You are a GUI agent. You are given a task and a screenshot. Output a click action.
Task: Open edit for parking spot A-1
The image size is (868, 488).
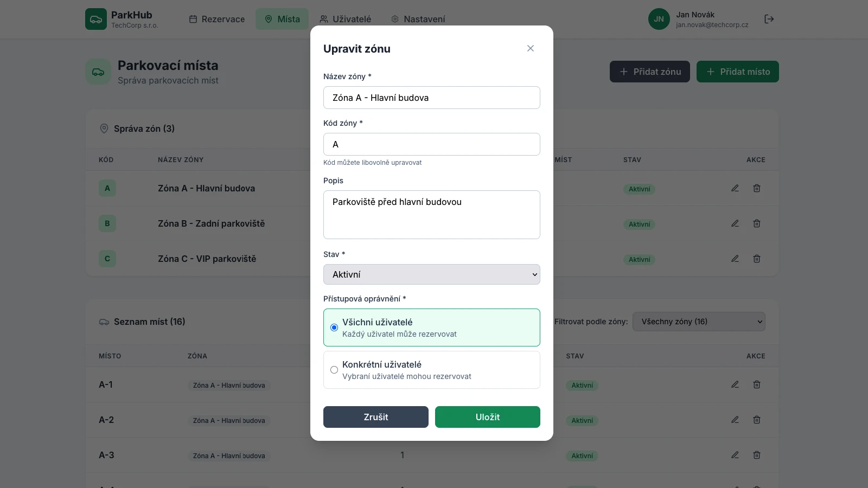tap(735, 384)
